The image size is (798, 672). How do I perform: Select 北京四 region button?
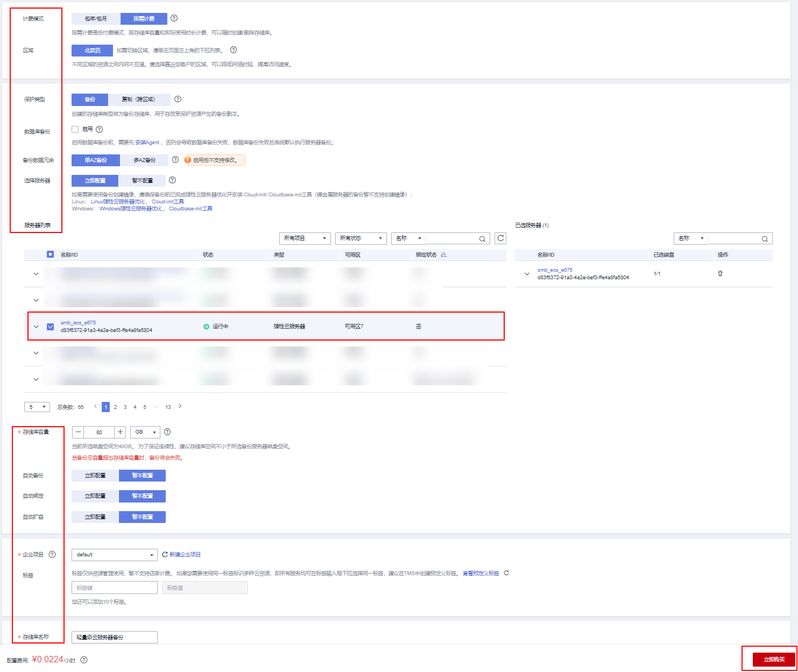tap(92, 51)
